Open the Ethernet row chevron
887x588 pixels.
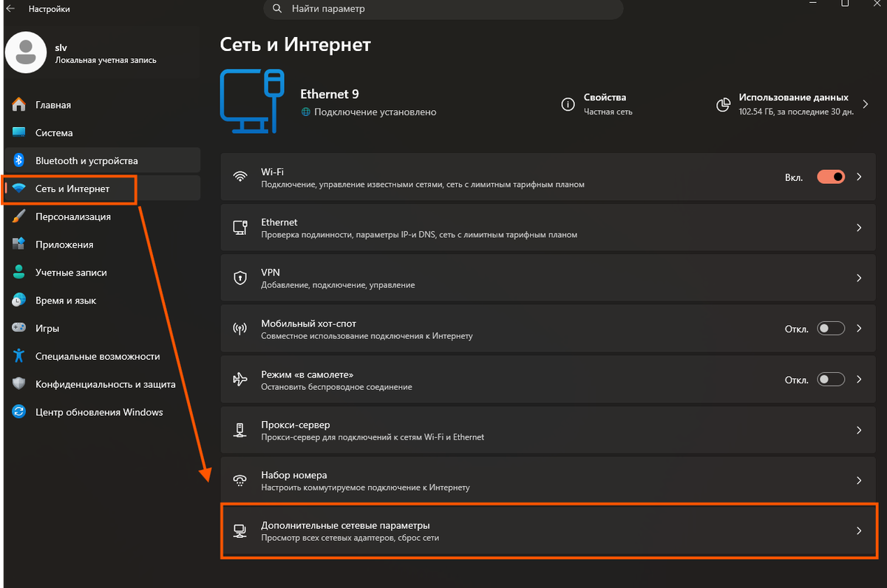859,228
